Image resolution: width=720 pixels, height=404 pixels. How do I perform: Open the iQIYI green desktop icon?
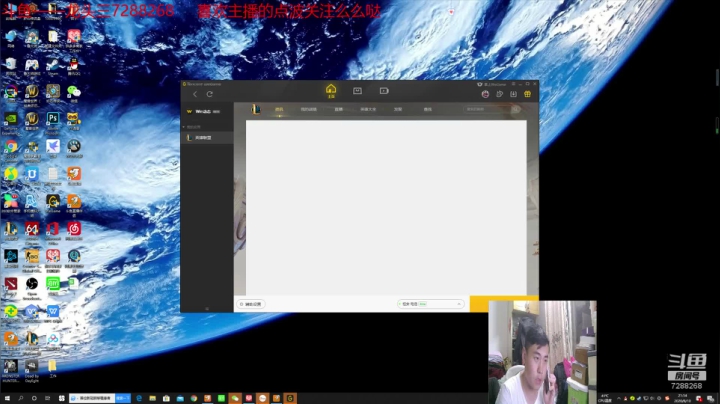coord(53,286)
